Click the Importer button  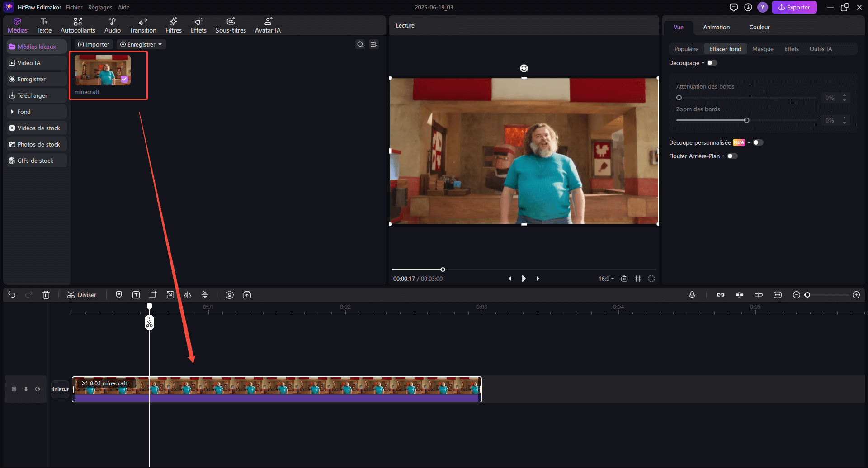(94, 44)
